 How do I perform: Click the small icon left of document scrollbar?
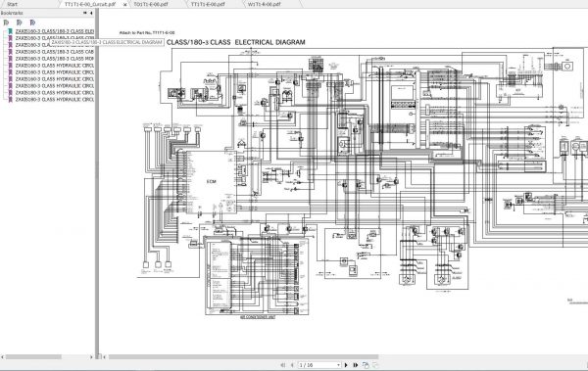tap(99, 356)
